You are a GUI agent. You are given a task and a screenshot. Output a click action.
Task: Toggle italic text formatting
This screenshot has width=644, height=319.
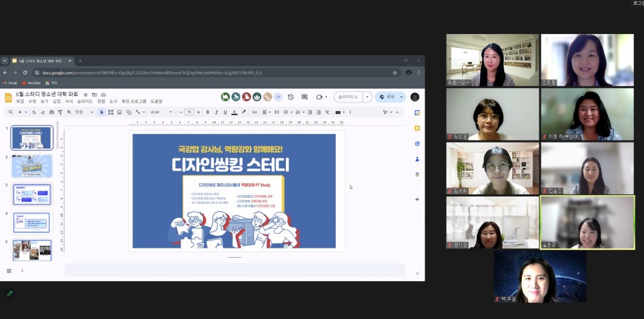pos(216,112)
